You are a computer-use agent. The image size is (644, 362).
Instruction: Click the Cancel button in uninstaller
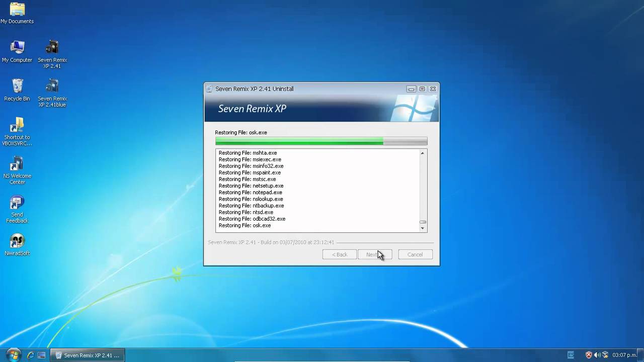415,254
